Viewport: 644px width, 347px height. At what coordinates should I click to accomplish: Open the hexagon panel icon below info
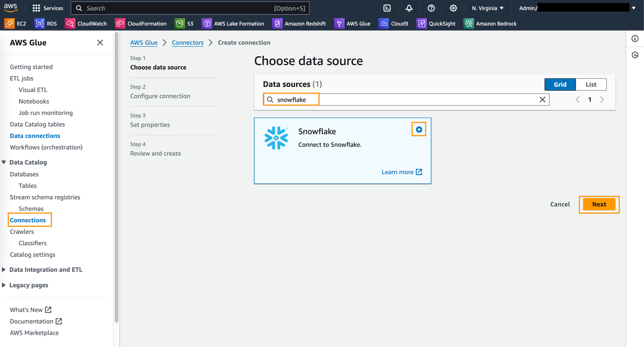pos(635,55)
